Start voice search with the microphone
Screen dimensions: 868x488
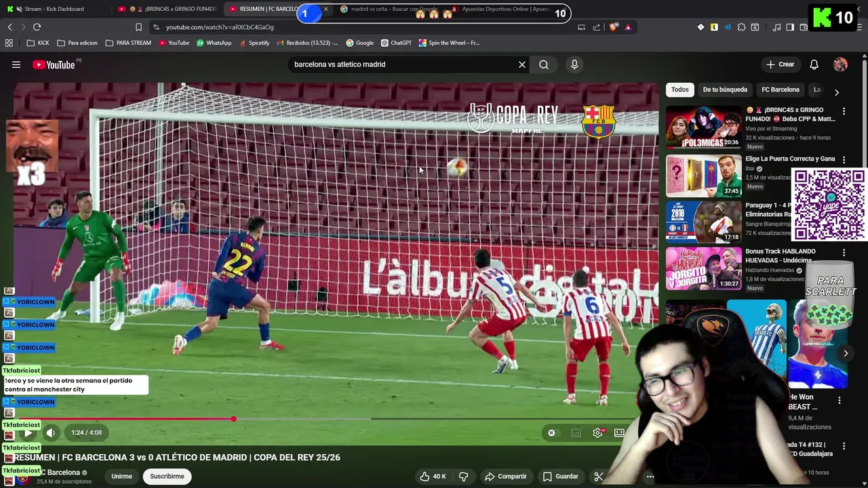tap(574, 64)
